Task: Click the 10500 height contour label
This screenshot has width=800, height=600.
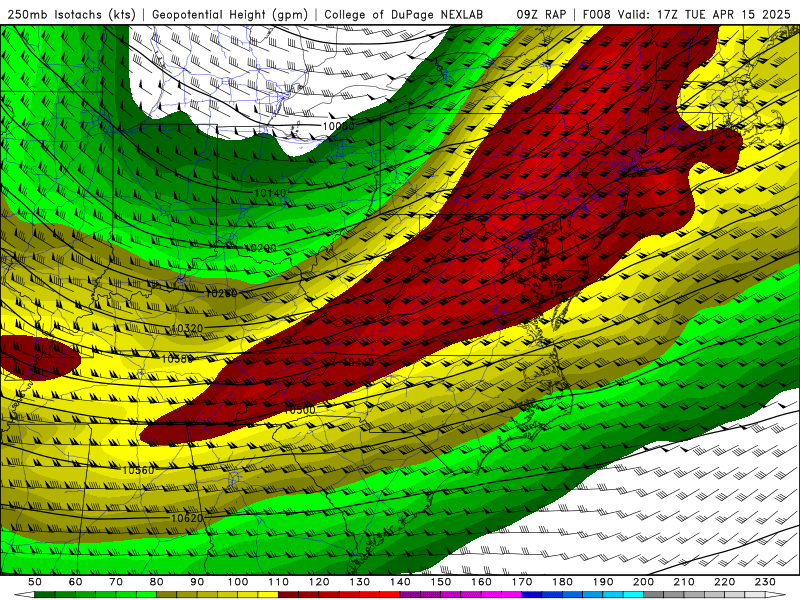Action: coord(299,410)
